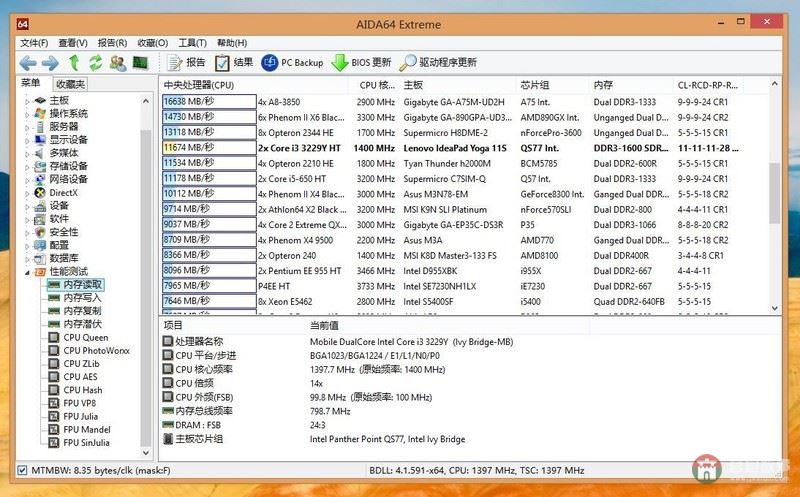800x497 pixels.
Task: Click the green Up arrow icon
Action: point(74,63)
